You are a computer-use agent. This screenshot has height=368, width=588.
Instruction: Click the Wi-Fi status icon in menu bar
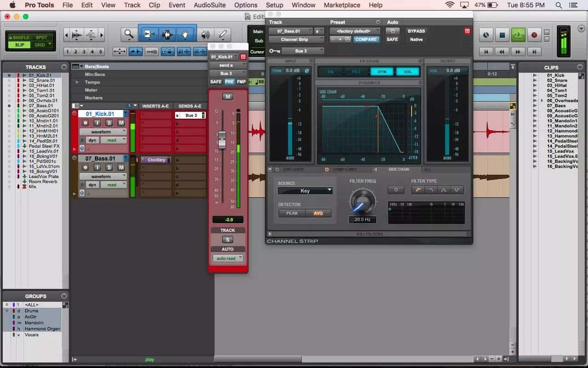coord(450,5)
